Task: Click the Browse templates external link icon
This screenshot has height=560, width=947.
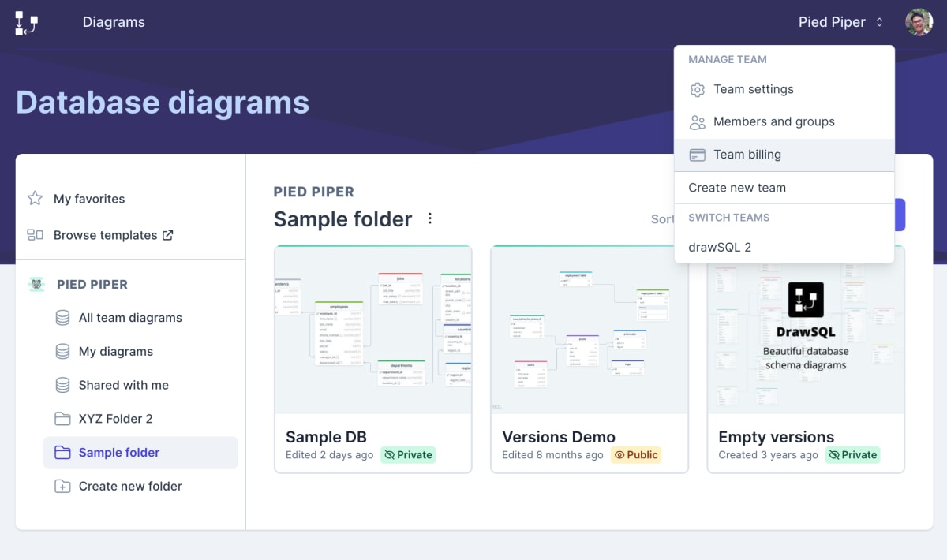Action: (x=167, y=235)
